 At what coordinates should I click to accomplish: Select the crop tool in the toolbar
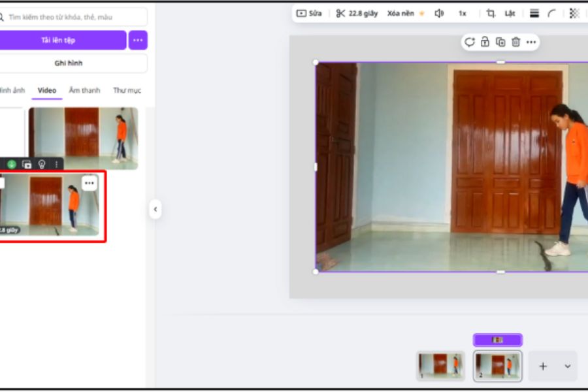pyautogui.click(x=491, y=13)
